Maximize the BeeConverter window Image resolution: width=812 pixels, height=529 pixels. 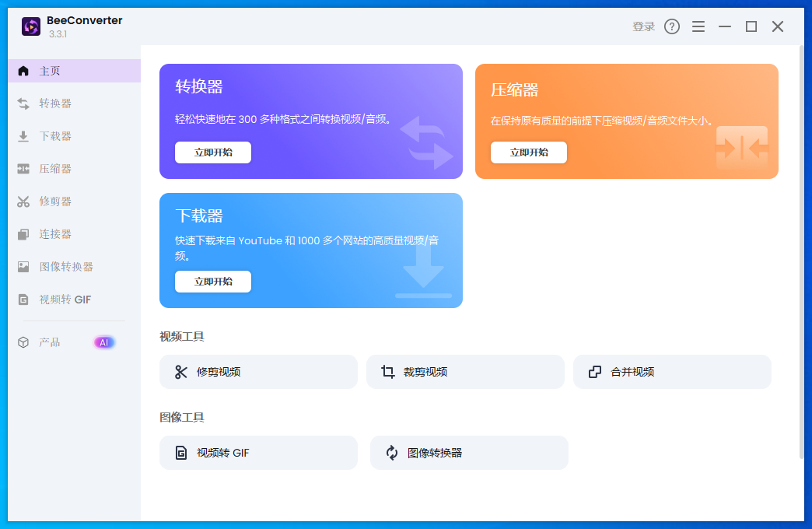click(x=751, y=26)
